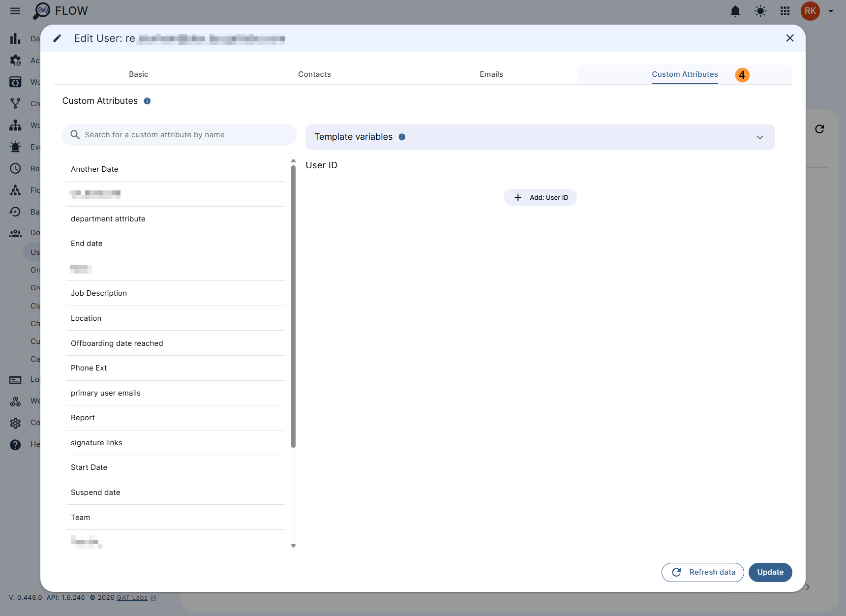Click the attribute list scrollbar thumb
846x616 pixels.
click(x=293, y=306)
